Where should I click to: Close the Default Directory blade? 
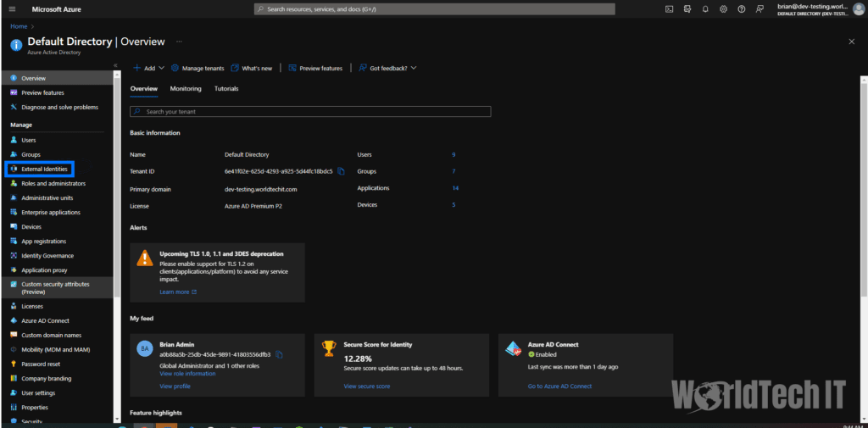tap(851, 42)
